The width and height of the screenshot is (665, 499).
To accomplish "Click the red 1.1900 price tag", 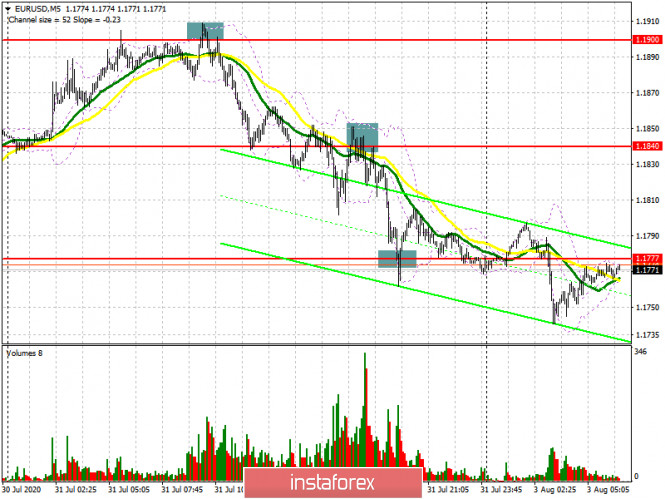I will coord(647,40).
